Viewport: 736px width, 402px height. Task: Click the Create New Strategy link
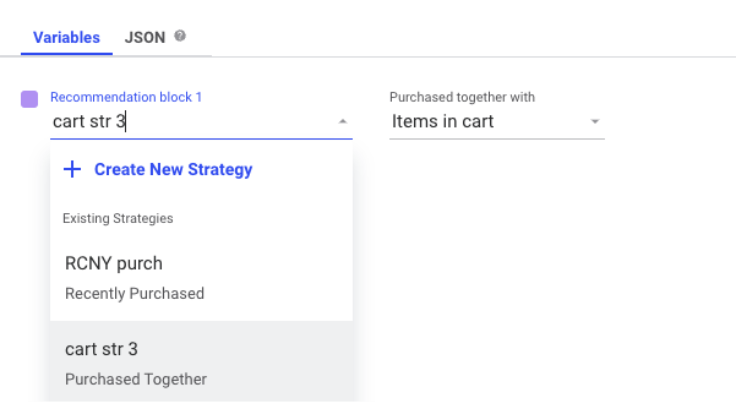(x=173, y=170)
